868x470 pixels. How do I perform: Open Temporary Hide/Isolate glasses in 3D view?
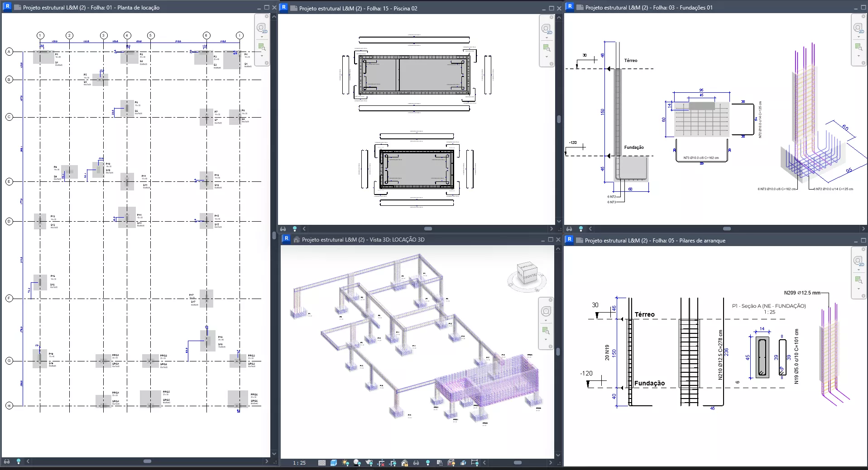[416, 463]
